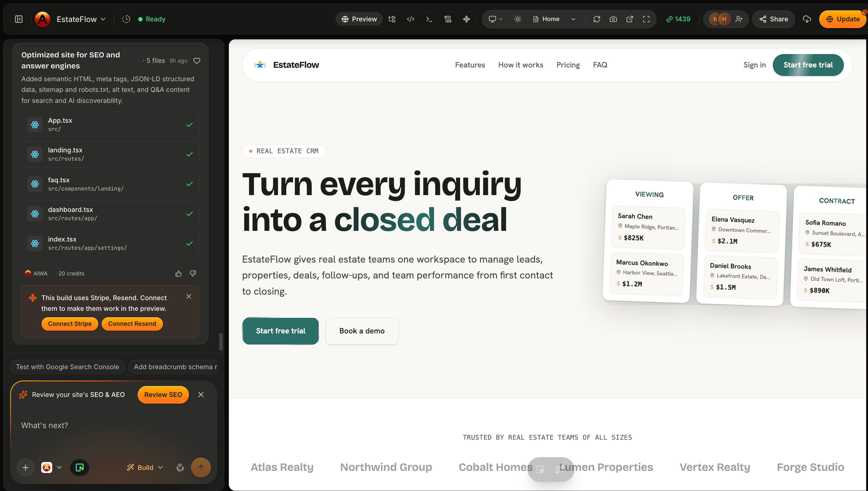Screen dimensions: 868x491
Task: Open Features in site navigation
Action: (x=470, y=65)
